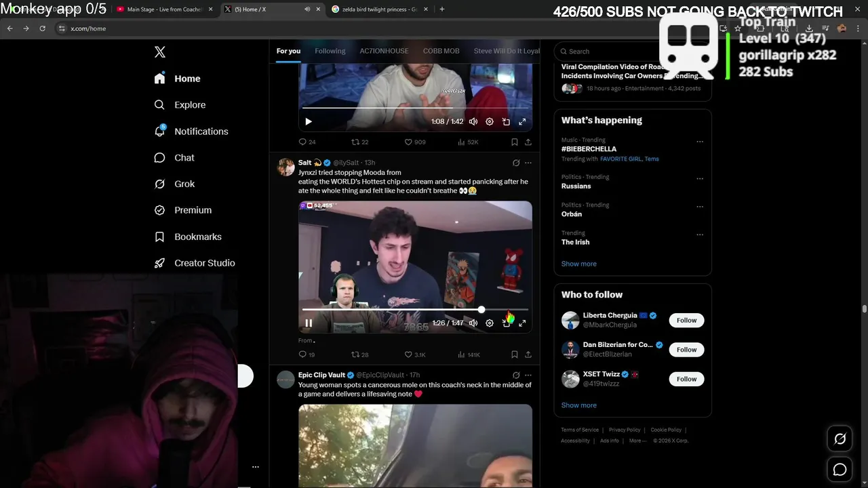Image resolution: width=868 pixels, height=488 pixels.
Task: Open the floating chat messages button
Action: pyautogui.click(x=840, y=470)
